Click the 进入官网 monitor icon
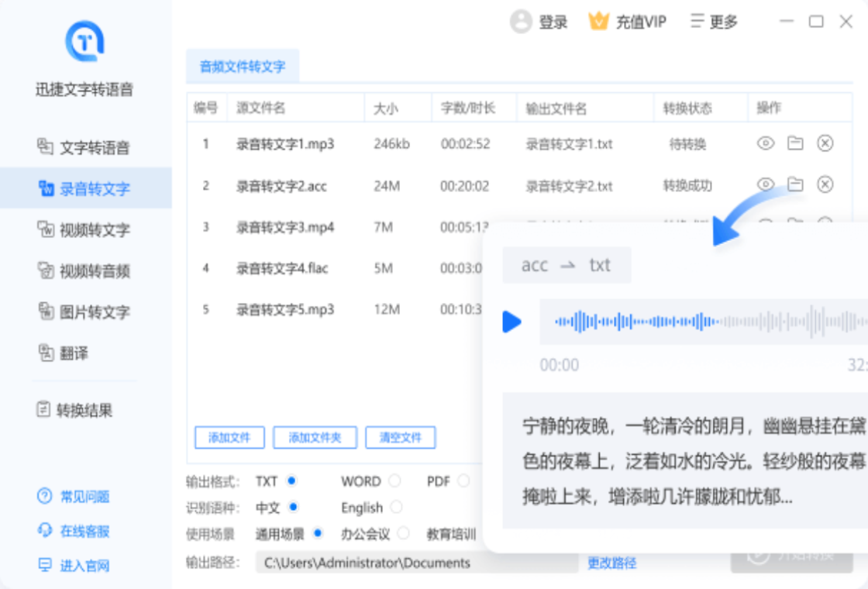This screenshot has width=868, height=589. pyautogui.click(x=45, y=565)
